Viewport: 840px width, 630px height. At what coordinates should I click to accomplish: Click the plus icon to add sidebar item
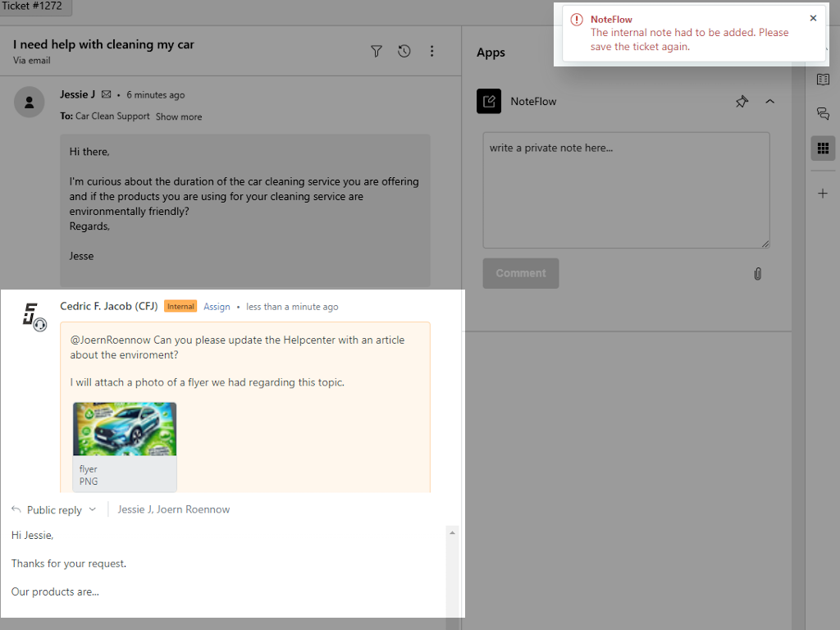pyautogui.click(x=823, y=193)
